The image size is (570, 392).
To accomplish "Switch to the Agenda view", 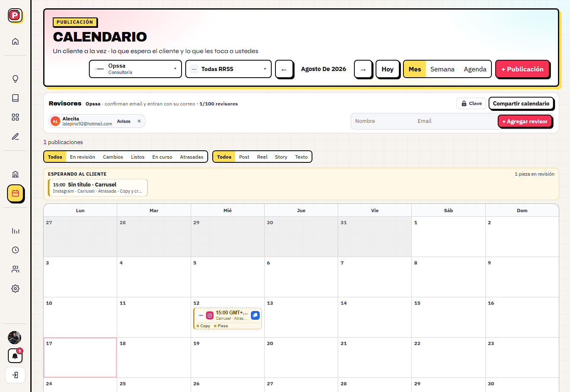I will (x=475, y=69).
